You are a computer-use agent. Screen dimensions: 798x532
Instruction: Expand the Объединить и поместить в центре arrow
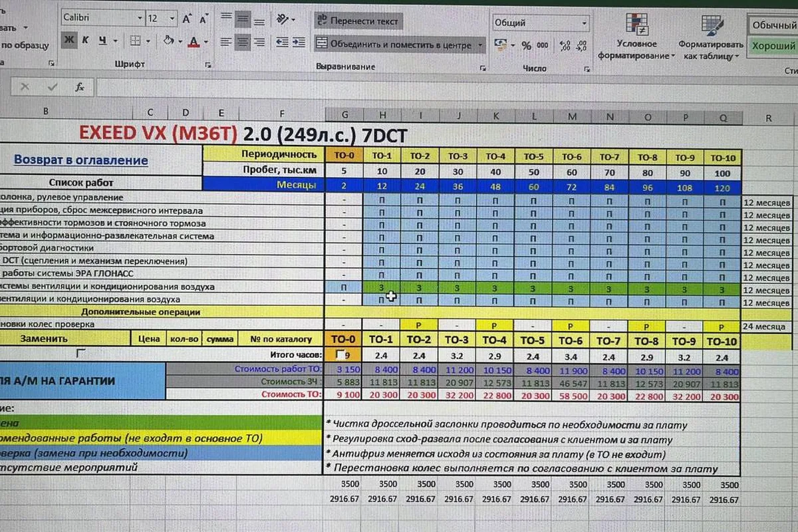480,45
